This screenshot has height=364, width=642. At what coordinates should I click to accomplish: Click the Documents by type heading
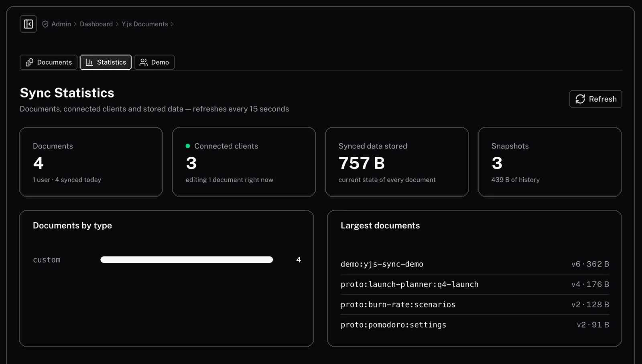pos(72,226)
